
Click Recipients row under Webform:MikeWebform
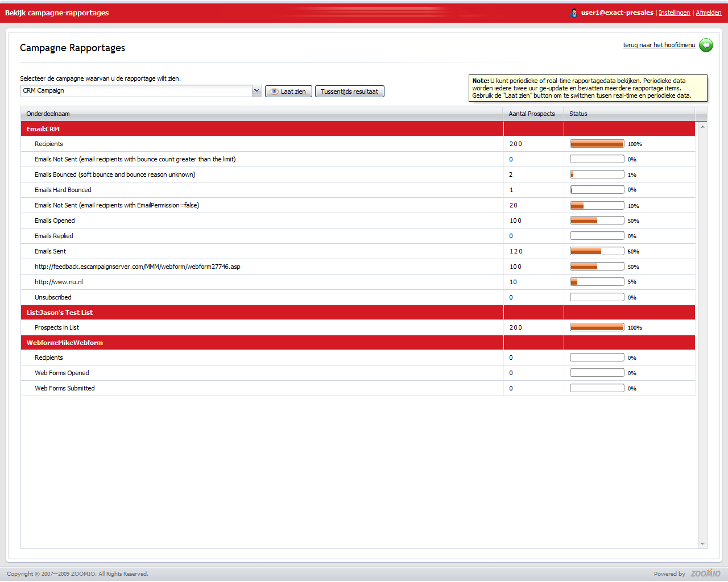tap(358, 357)
